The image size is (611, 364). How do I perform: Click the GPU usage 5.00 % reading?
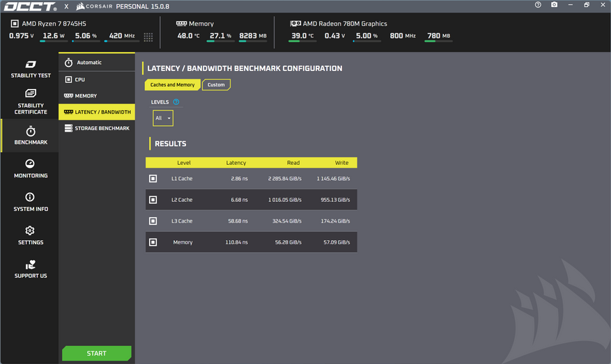pyautogui.click(x=366, y=35)
